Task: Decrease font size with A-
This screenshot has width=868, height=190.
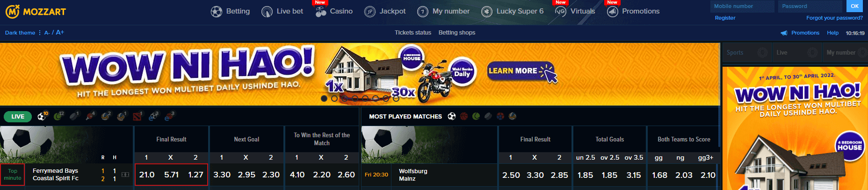Action: point(47,33)
